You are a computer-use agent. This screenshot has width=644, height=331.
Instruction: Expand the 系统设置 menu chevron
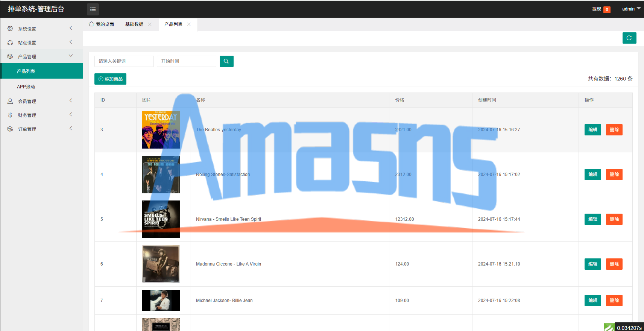click(x=71, y=28)
